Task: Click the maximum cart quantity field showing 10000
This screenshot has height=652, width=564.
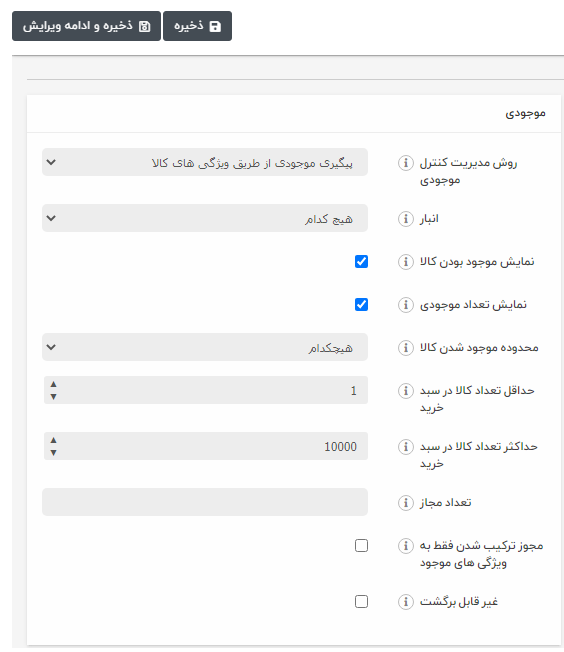Action: (x=205, y=446)
